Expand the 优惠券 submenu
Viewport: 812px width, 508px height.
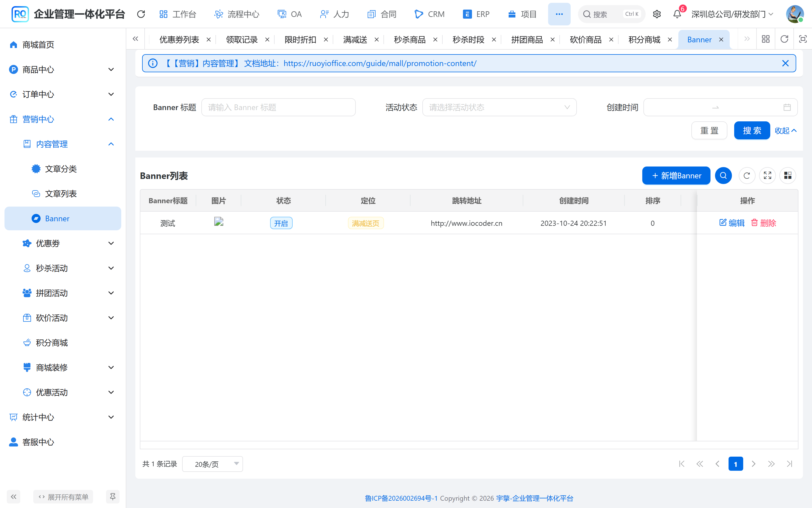coord(63,243)
